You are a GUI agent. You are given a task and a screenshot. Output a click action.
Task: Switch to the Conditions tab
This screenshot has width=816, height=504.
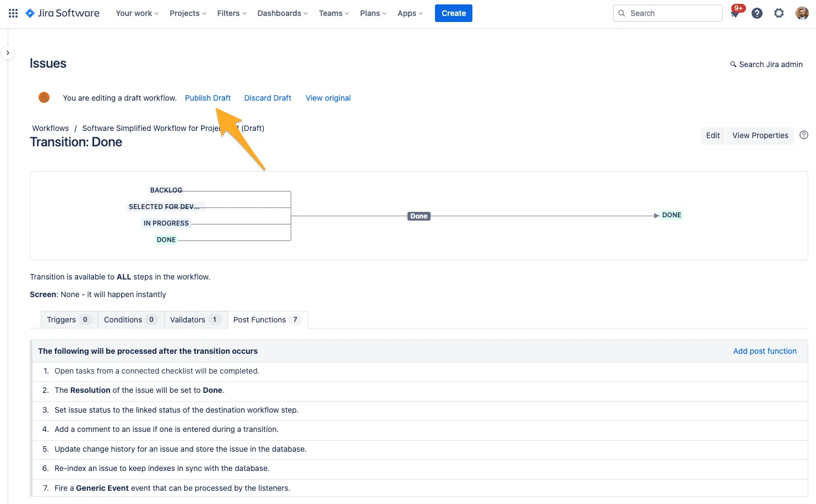(131, 320)
